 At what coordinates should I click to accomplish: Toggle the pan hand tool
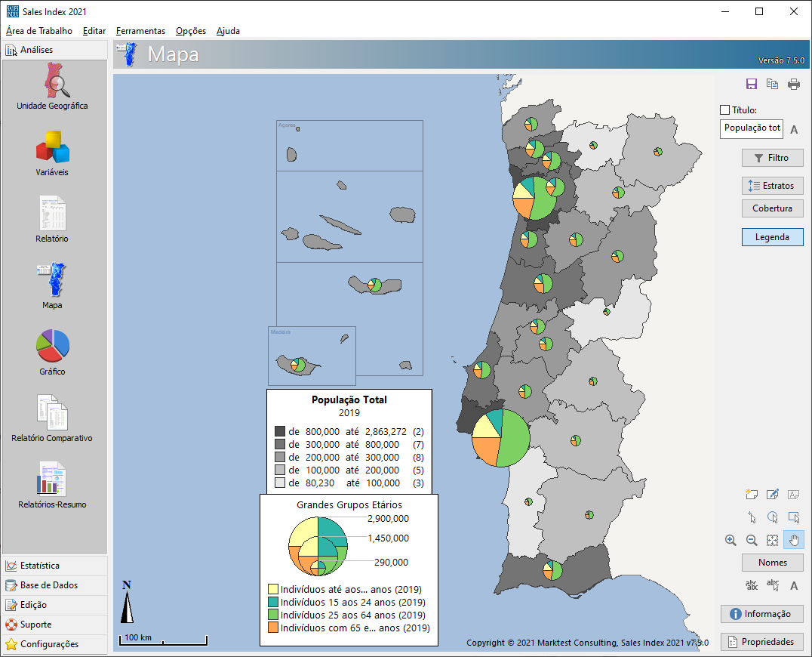click(794, 540)
